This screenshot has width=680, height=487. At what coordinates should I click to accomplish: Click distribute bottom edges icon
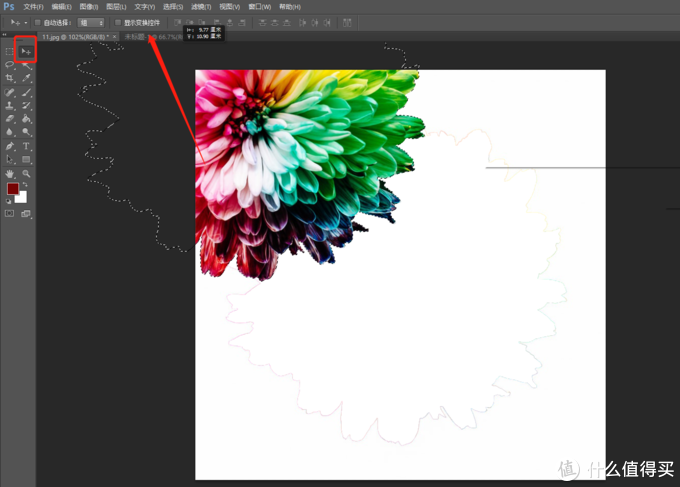pos(287,23)
